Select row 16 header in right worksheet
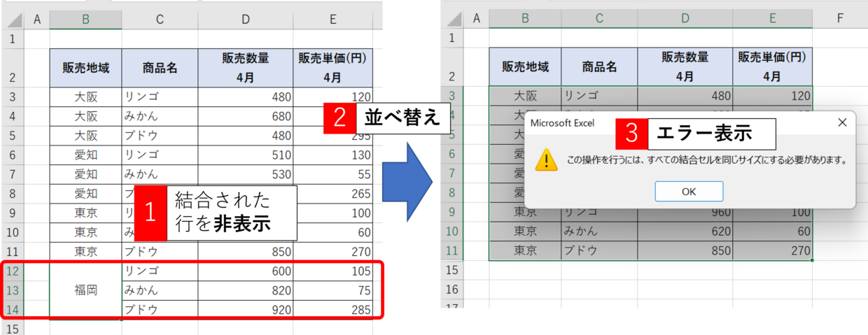The image size is (868, 335). click(x=452, y=288)
